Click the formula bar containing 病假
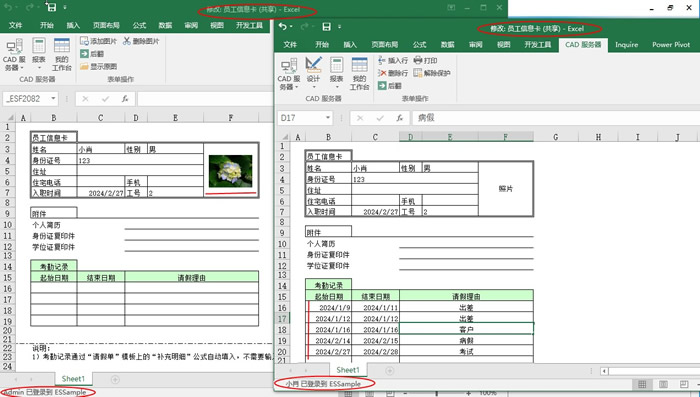The height and width of the screenshot is (397, 700). 556,118
